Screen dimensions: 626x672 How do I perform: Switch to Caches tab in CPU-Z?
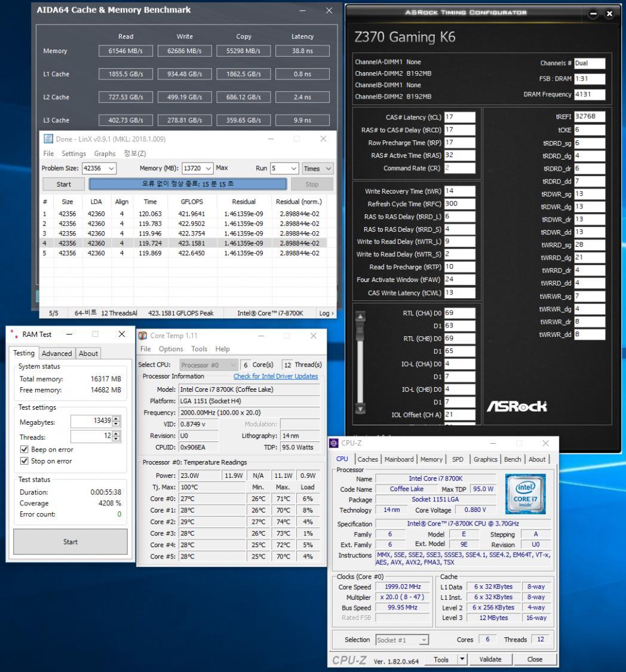coord(367,459)
